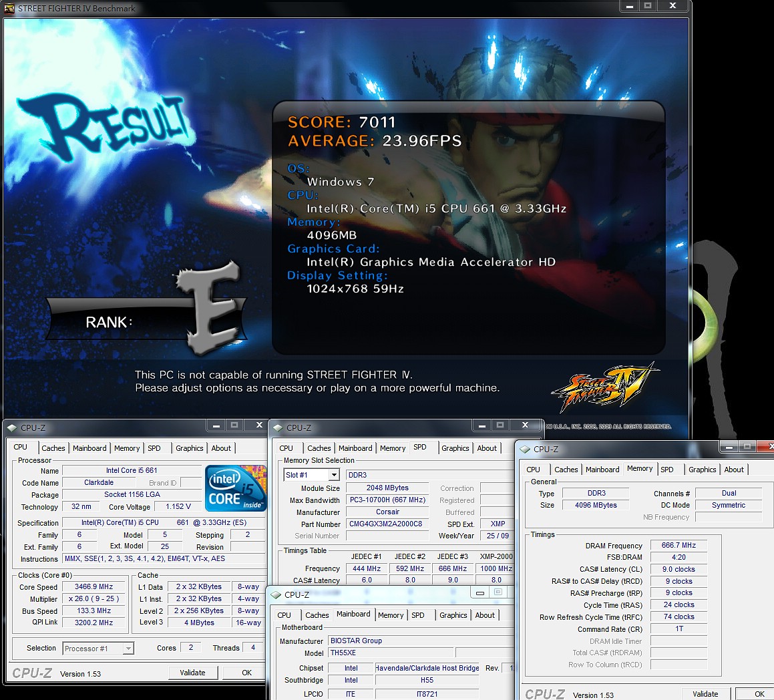Close the CPU-Z SPD window
Screen dimensions: 774x700
pyautogui.click(x=525, y=425)
